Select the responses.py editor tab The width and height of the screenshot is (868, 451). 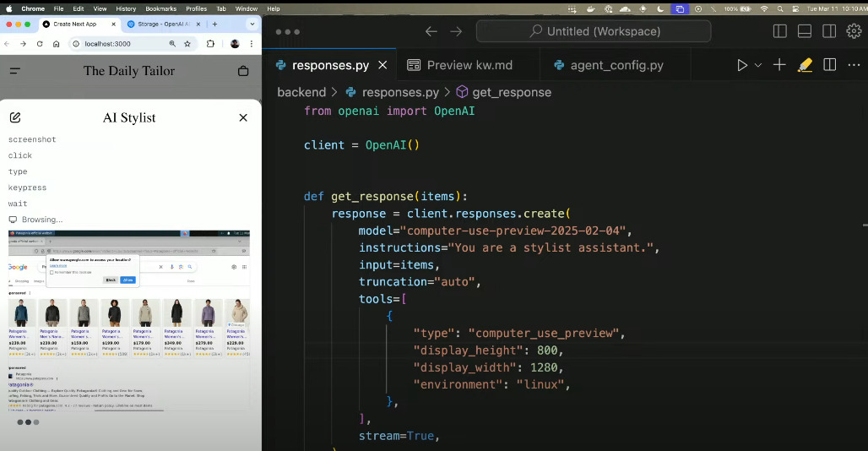coord(330,65)
